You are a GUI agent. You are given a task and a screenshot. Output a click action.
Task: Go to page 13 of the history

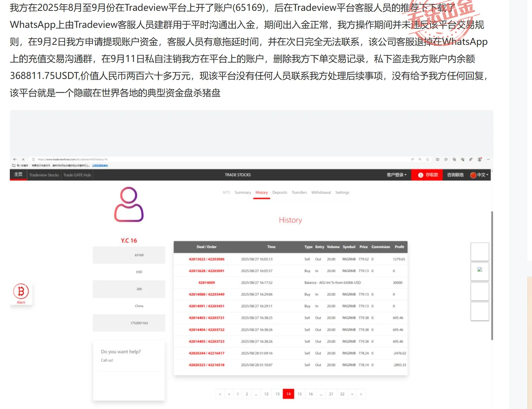[x=277, y=394]
